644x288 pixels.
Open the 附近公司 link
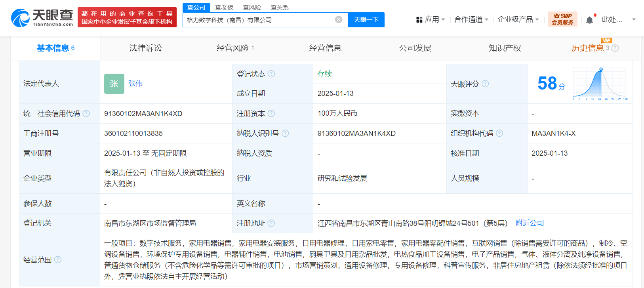point(530,223)
